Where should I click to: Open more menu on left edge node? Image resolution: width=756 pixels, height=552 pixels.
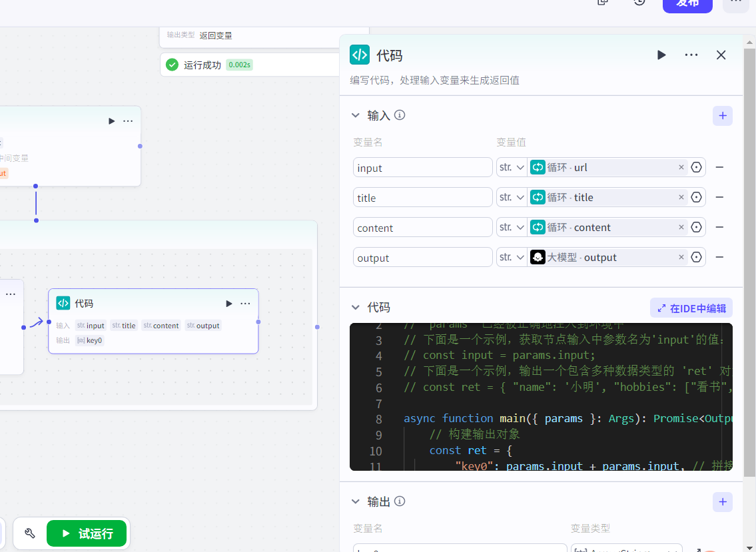[11, 294]
